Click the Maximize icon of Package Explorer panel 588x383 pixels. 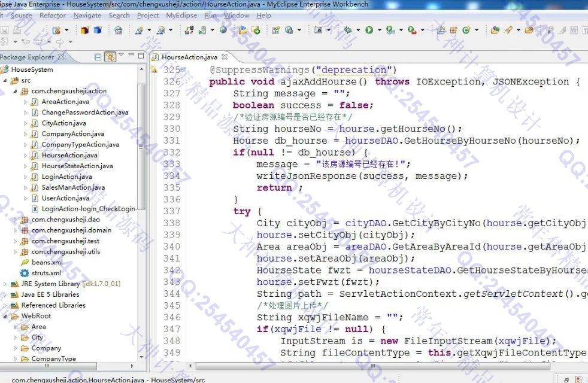coord(141,56)
